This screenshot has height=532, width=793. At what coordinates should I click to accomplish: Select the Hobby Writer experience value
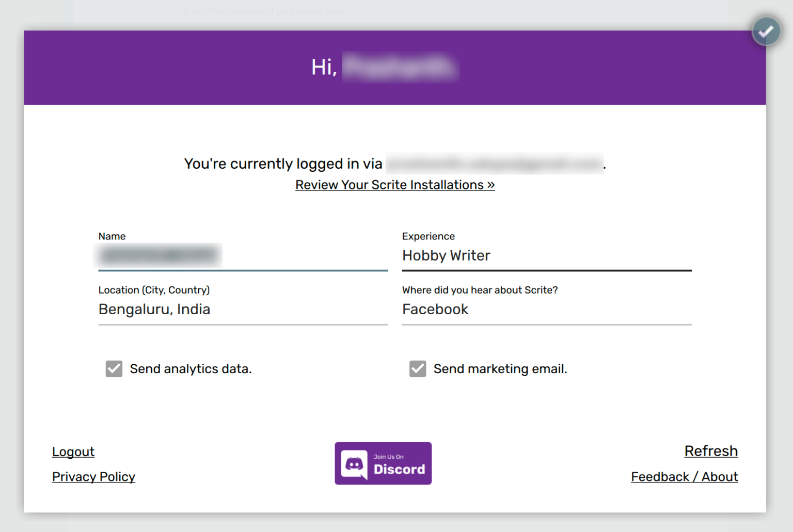(446, 255)
